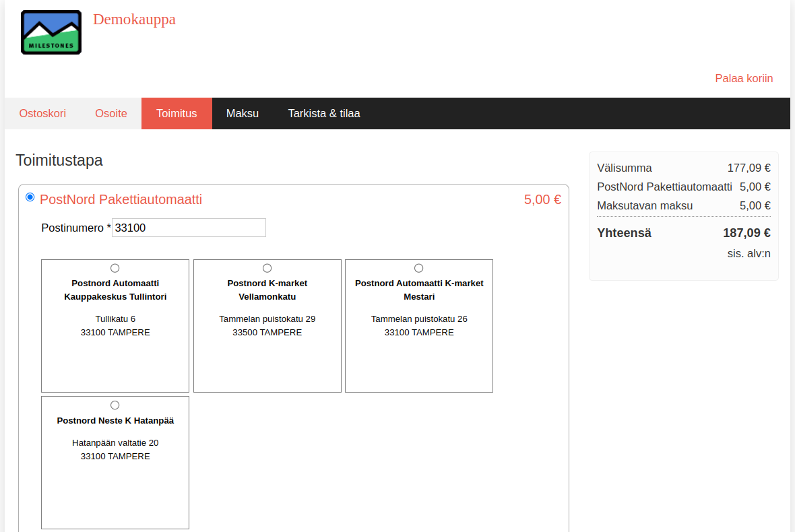Click the PostNord Pakettiautomaatti heading label
795x532 pixels.
click(121, 199)
